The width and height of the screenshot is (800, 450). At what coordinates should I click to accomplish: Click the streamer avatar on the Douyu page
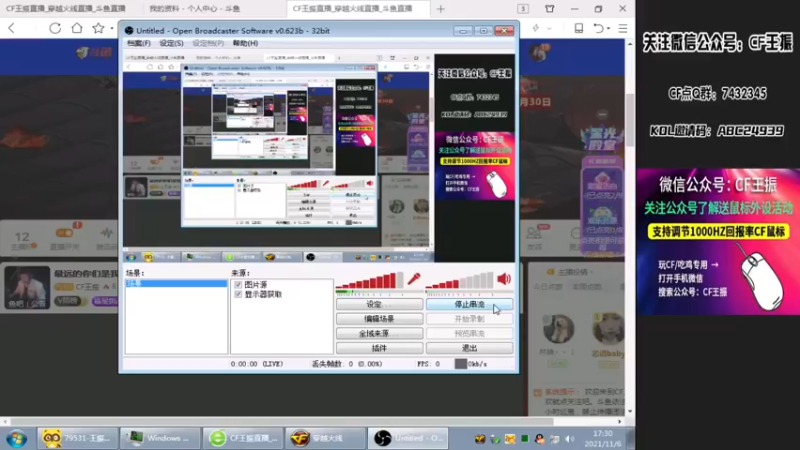(x=27, y=287)
